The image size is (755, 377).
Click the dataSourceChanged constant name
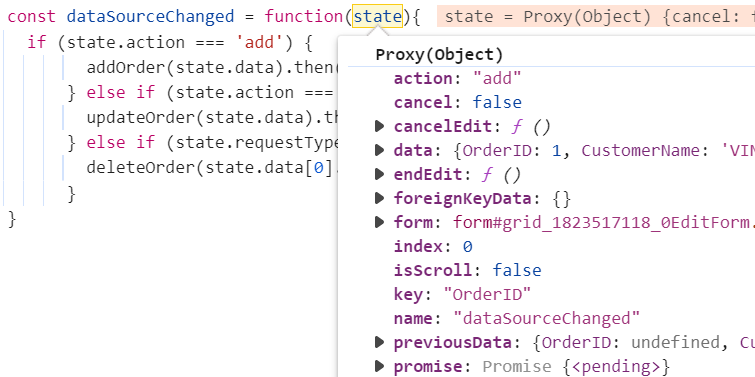(150, 17)
